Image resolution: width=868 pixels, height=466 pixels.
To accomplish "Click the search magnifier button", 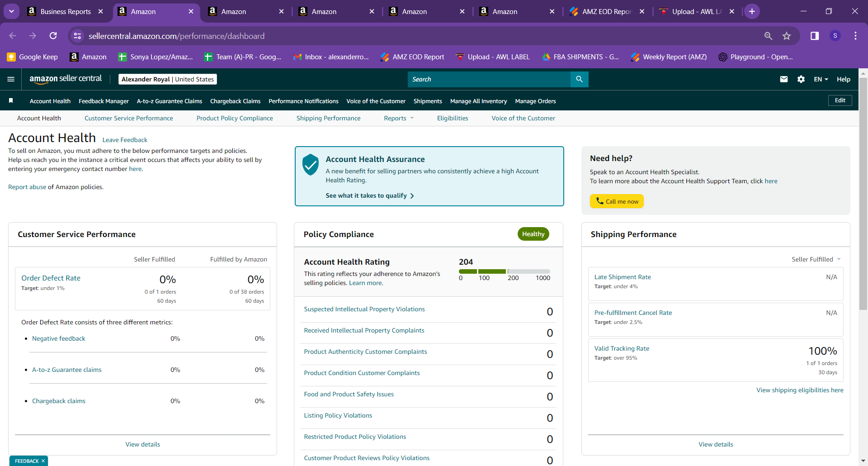I will 579,79.
